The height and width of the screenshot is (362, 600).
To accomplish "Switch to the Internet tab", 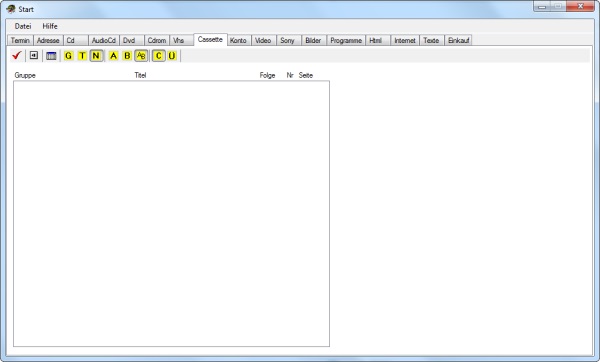I will (405, 40).
